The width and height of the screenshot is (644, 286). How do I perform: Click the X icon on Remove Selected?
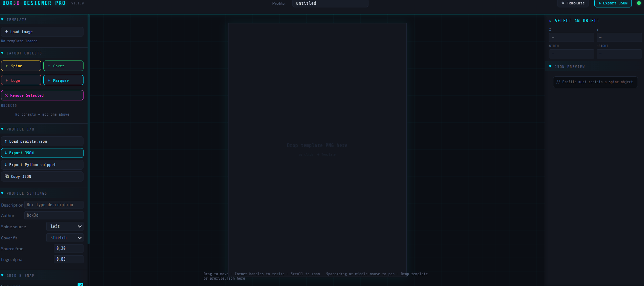[x=6, y=95]
